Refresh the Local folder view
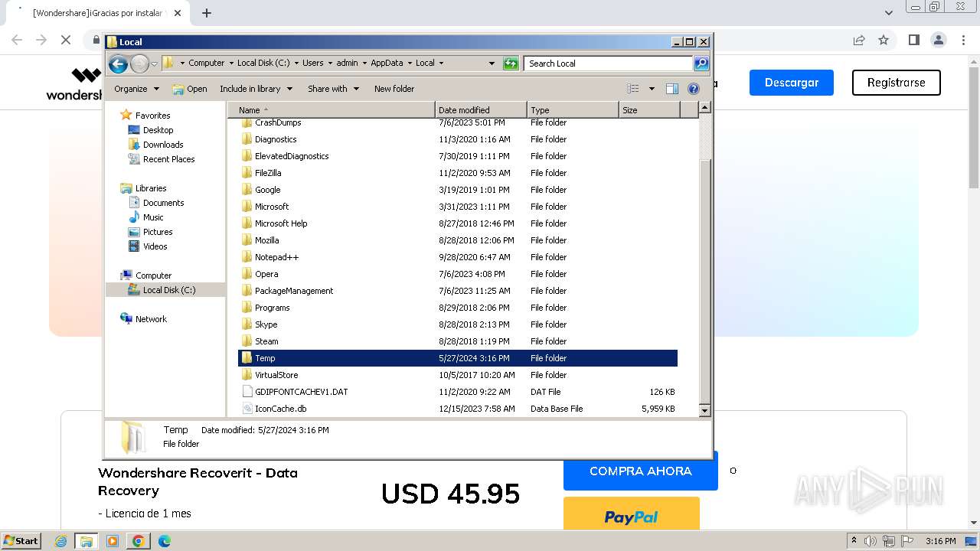 (511, 64)
